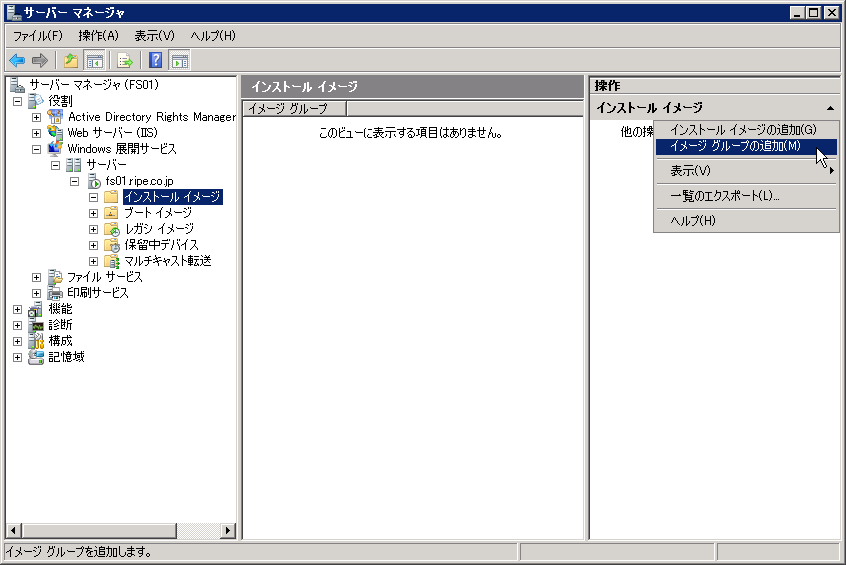Image resolution: width=846 pixels, height=565 pixels.
Task: Collapse the インストール イメージ actions section arrow
Action: (830, 108)
